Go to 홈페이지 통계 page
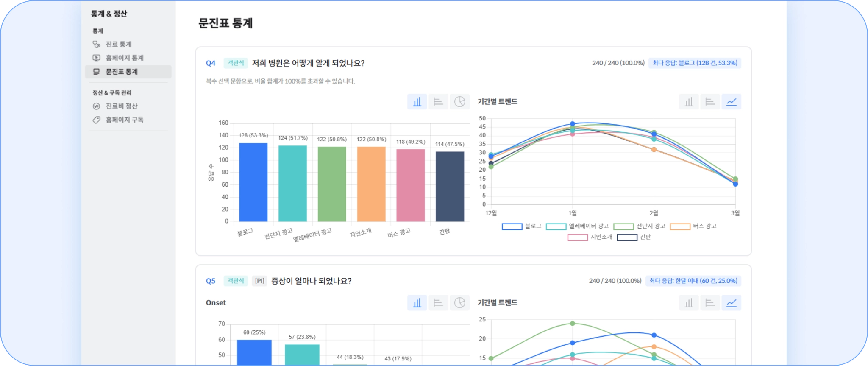This screenshot has width=868, height=366. [x=128, y=58]
